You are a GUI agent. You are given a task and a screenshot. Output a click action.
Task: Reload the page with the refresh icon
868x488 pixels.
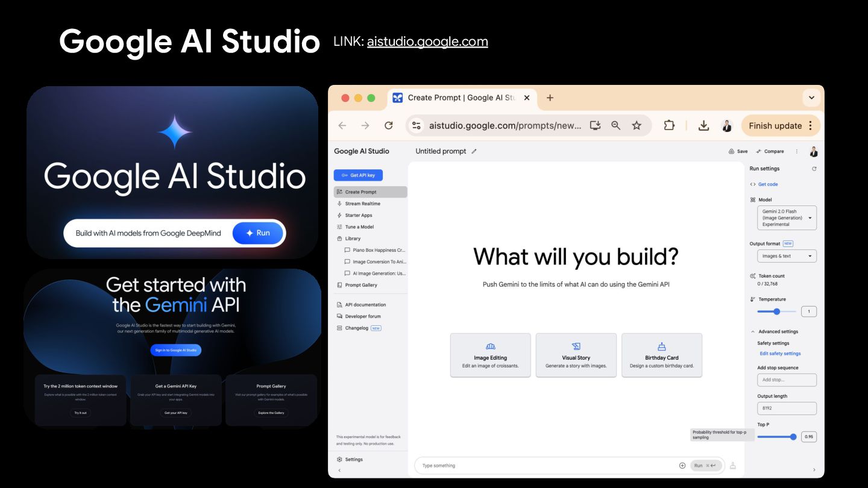coord(389,125)
